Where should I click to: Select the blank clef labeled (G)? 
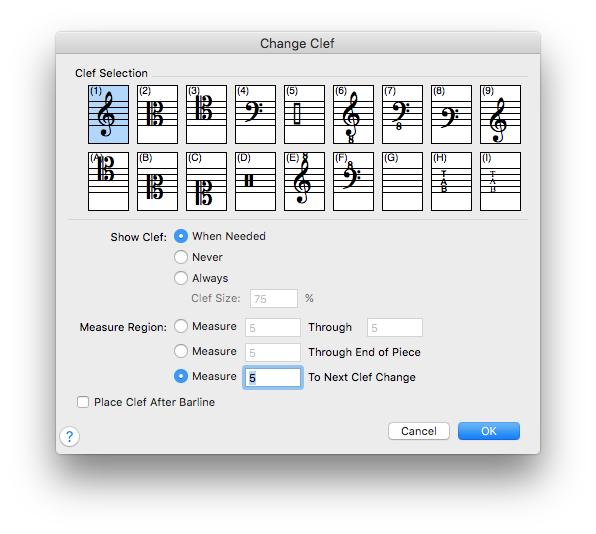(403, 181)
